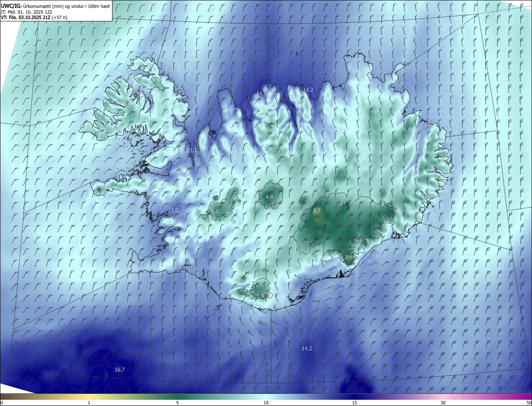Click the 16.7 value label on the map
This screenshot has width=532, height=406.
[x=120, y=369]
